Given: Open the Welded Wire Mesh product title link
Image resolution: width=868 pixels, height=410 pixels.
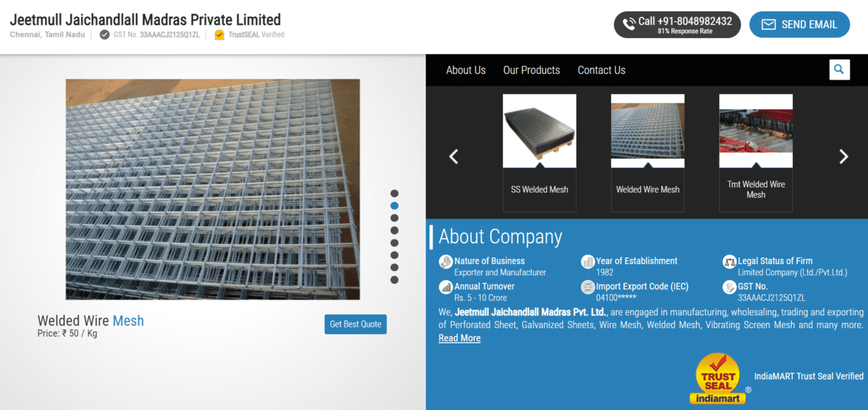Looking at the screenshot, I should (x=90, y=320).
